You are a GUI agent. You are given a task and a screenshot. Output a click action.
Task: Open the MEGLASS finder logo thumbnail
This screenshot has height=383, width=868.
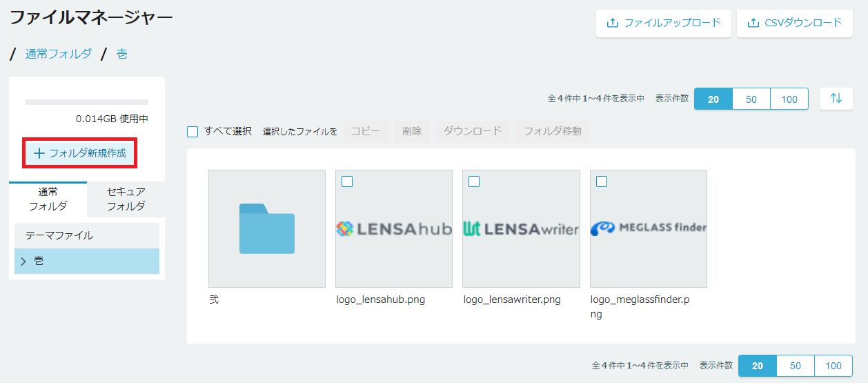[649, 228]
